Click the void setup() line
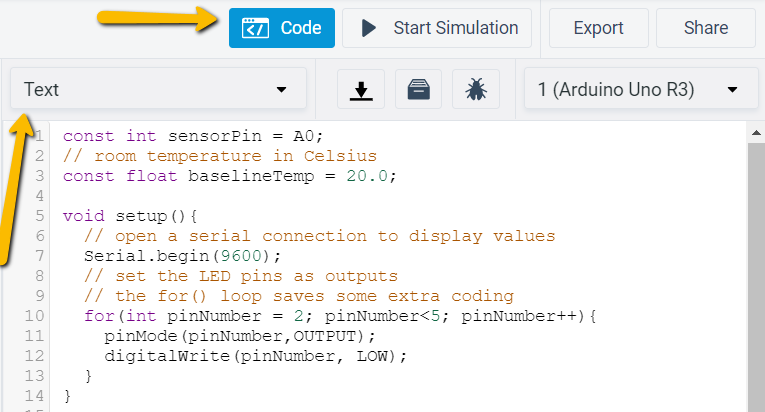765x412 pixels. pos(131,216)
